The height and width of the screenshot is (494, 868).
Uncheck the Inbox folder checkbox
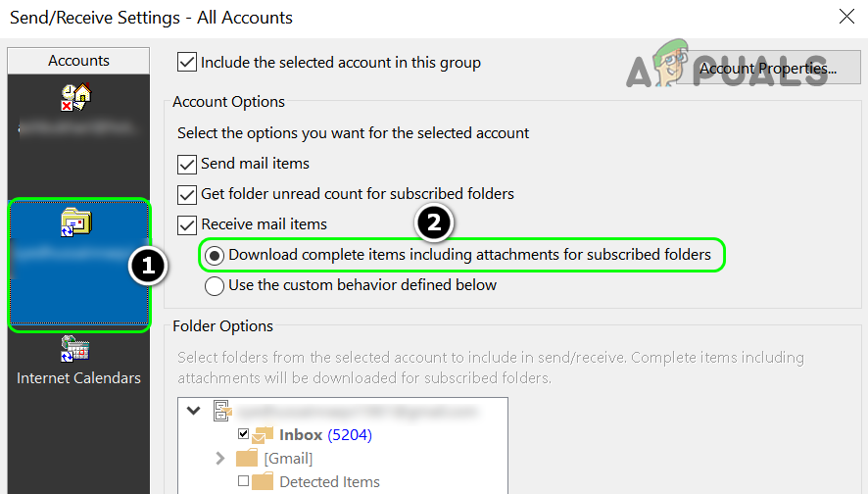coord(243,434)
